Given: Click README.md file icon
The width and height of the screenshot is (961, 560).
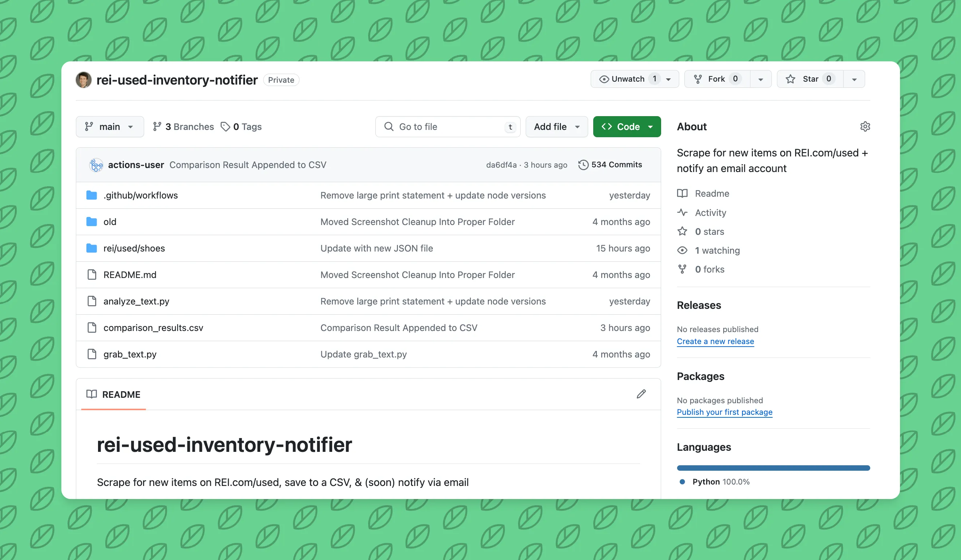Looking at the screenshot, I should 91,274.
